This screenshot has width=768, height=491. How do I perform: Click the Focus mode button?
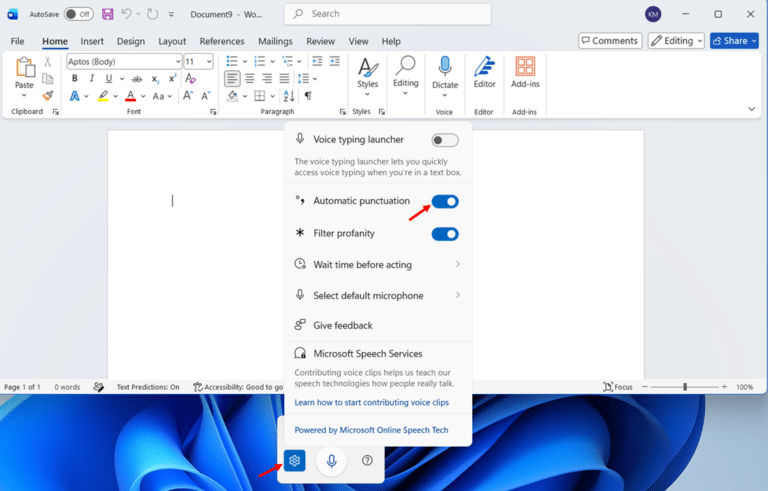618,387
